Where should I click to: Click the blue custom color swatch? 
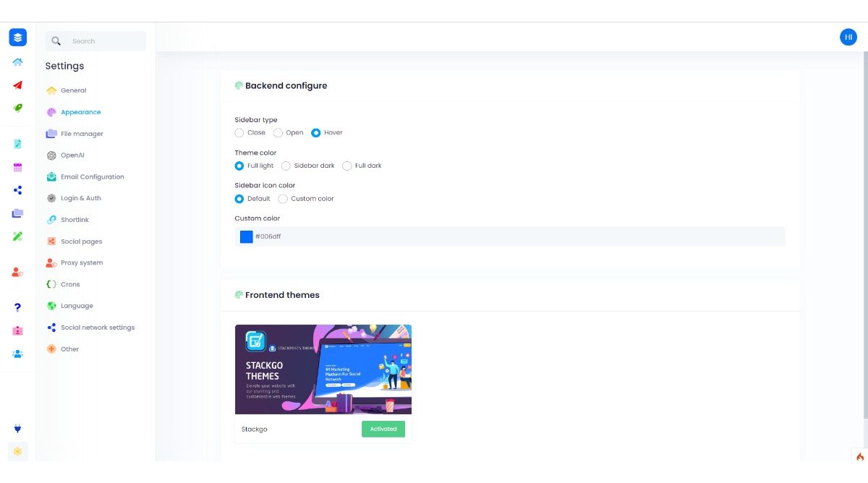(x=247, y=236)
